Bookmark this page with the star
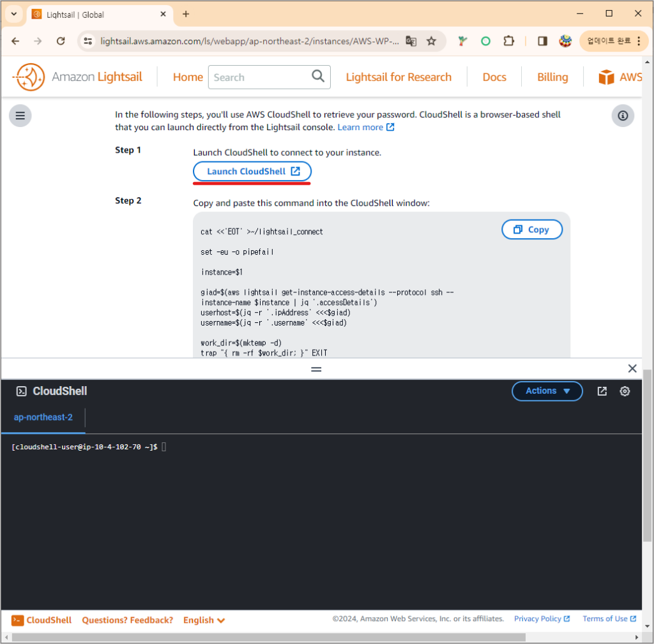654x644 pixels. pos(431,41)
